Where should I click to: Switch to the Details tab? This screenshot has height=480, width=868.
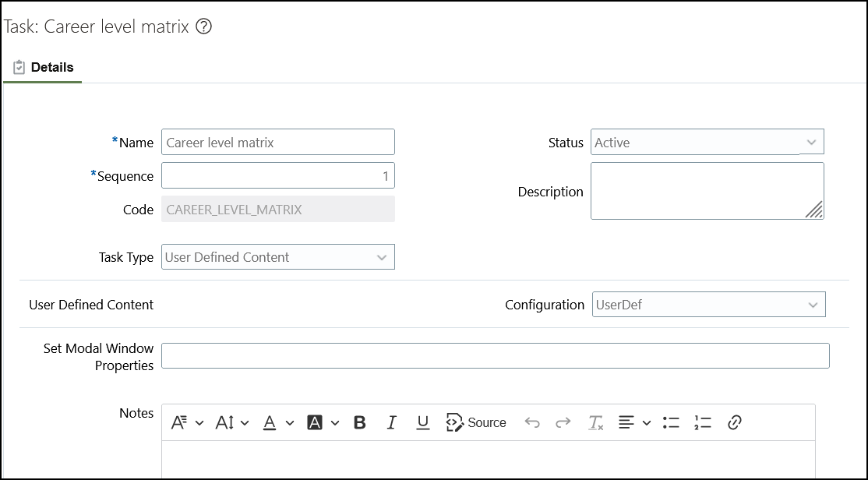44,68
